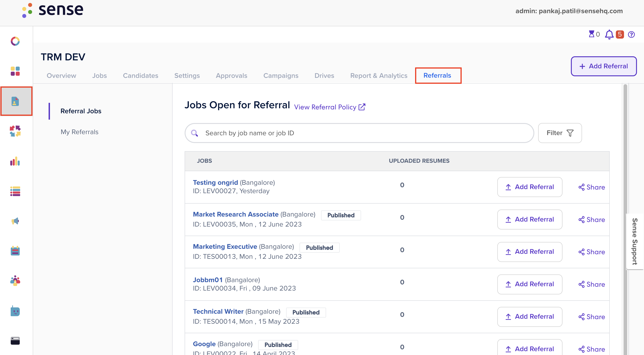The width and height of the screenshot is (644, 355).
Task: Open the calendar sidebar icon
Action: [15, 251]
